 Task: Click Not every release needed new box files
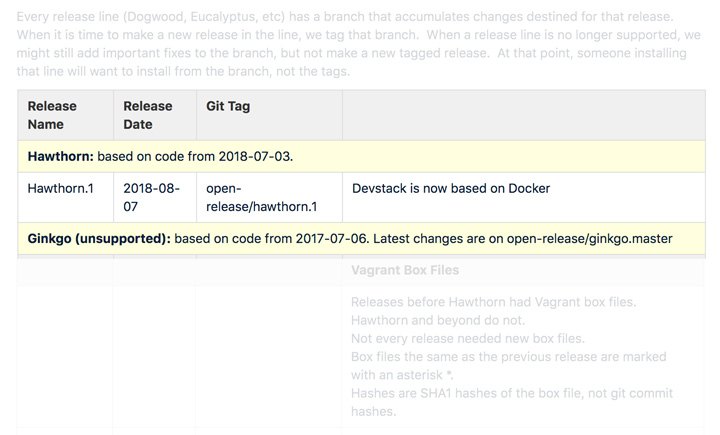coord(468,339)
